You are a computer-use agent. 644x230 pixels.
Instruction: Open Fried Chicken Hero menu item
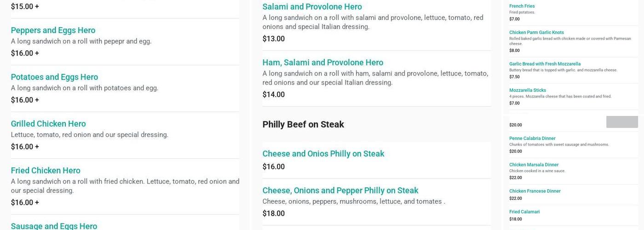tap(46, 171)
